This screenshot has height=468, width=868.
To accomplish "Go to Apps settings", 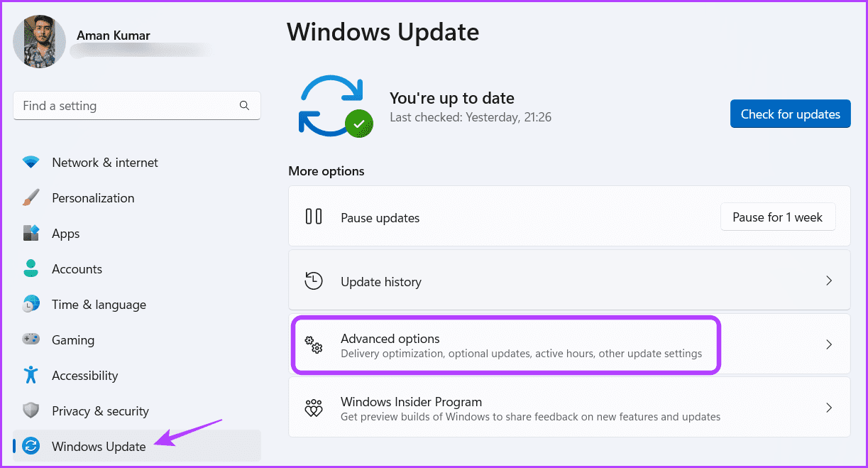I will pyautogui.click(x=137, y=234).
